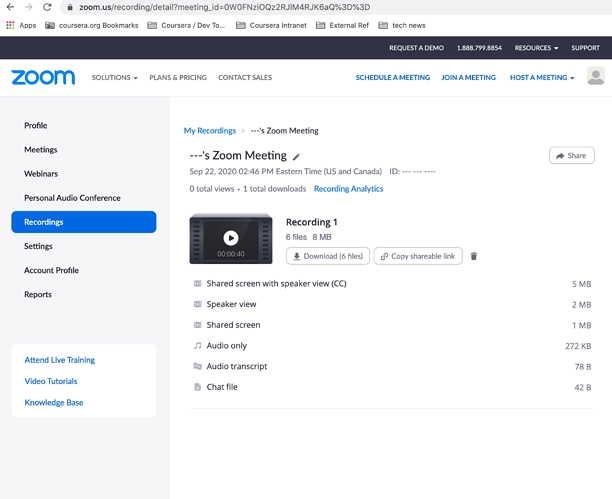Screen dimensions: 612x499
Task: Click Schedule a Meeting
Action: point(393,78)
